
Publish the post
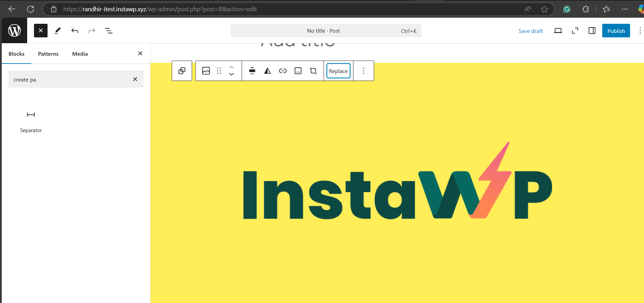point(616,31)
